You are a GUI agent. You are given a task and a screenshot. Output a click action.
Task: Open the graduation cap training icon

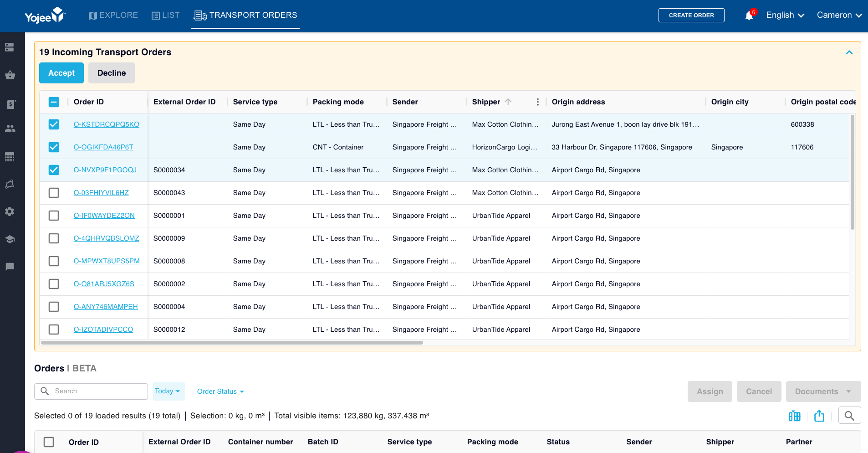tap(10, 239)
